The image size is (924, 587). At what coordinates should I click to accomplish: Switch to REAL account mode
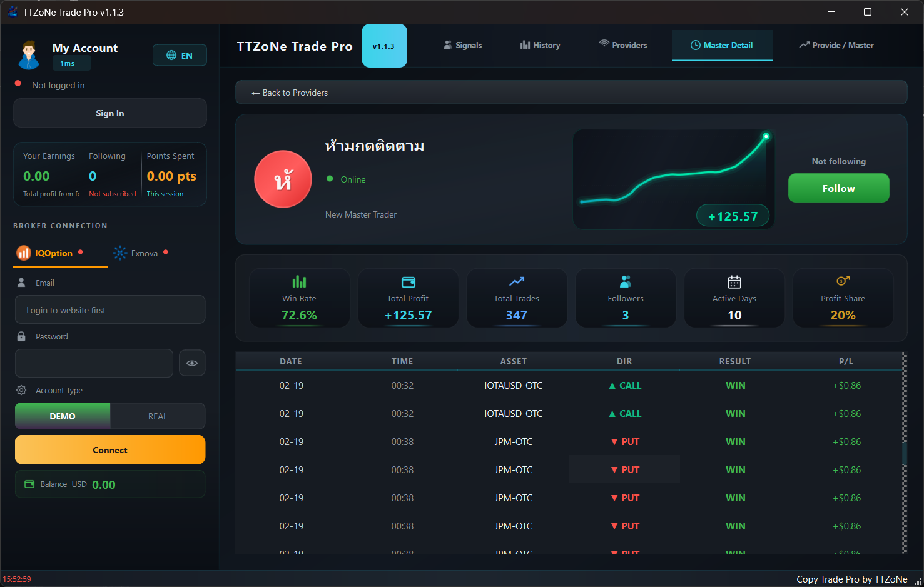[157, 416]
